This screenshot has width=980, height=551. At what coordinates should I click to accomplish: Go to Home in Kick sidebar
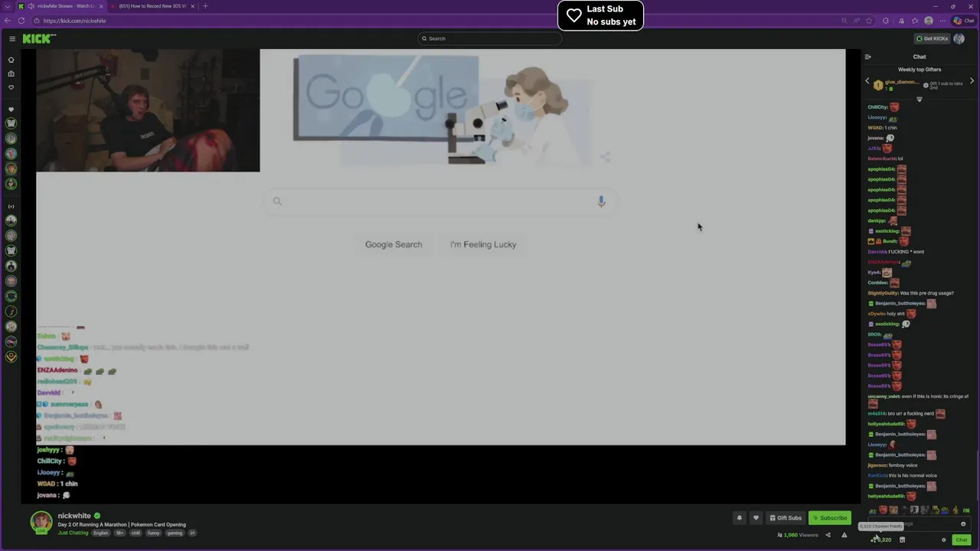11,60
